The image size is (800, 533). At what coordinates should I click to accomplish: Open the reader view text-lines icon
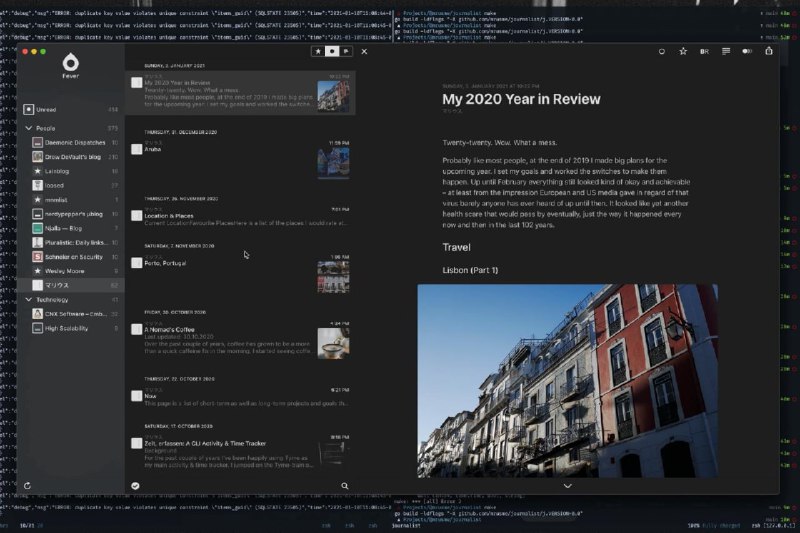click(726, 51)
